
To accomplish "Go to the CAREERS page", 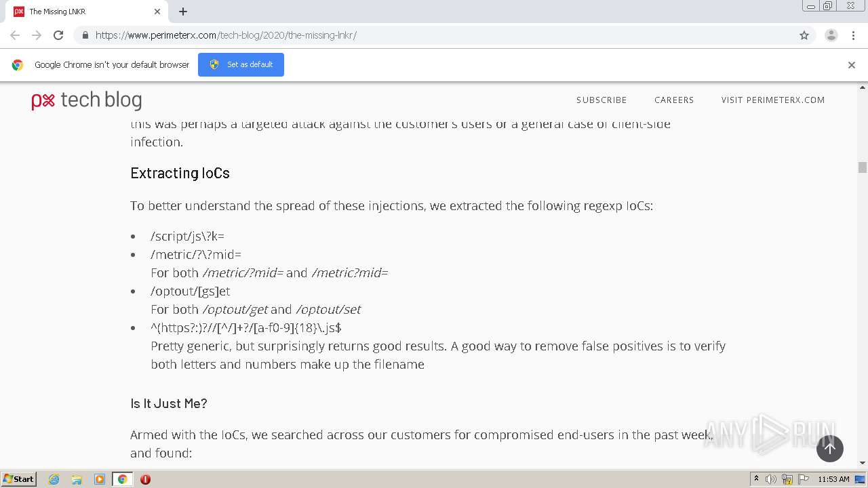I will (673, 100).
